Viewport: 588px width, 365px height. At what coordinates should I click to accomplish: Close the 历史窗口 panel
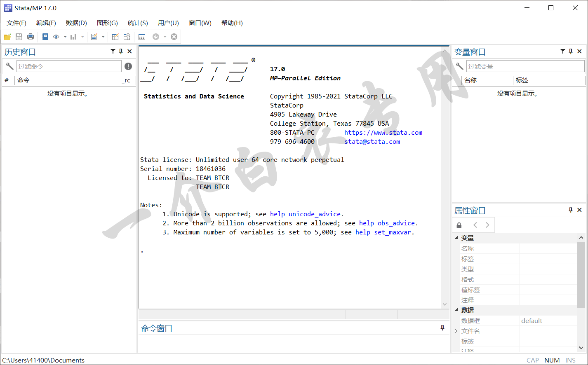tap(129, 51)
